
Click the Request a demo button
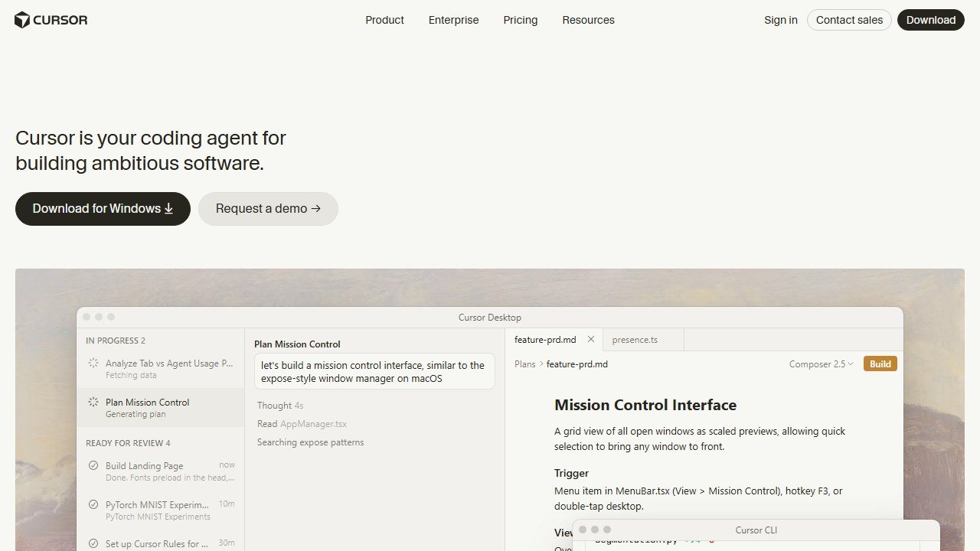(268, 209)
